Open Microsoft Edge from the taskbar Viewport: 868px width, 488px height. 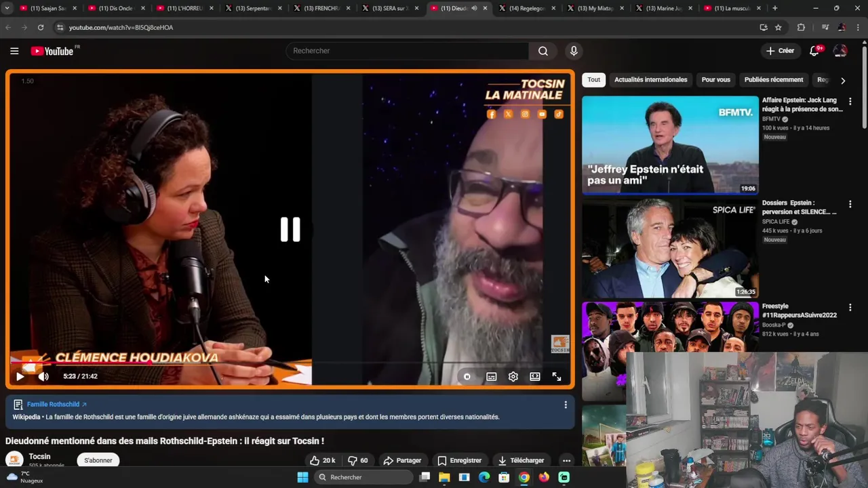[x=484, y=477]
